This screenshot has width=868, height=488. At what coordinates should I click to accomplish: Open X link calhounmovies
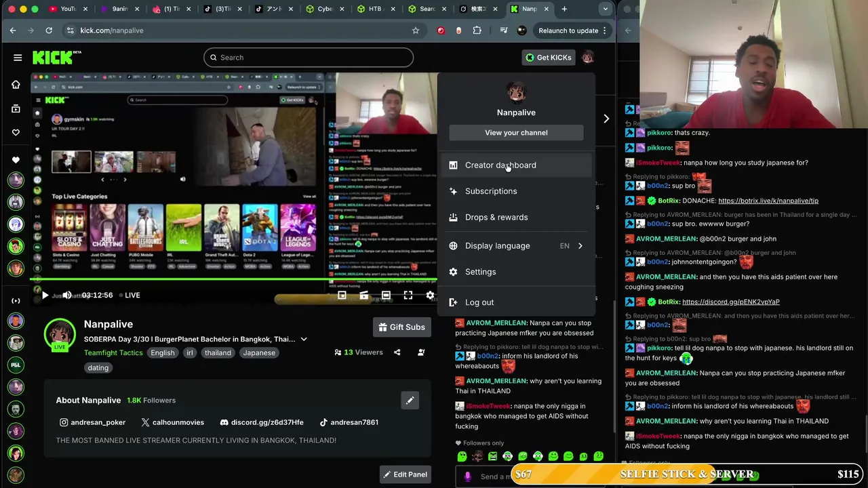173,422
